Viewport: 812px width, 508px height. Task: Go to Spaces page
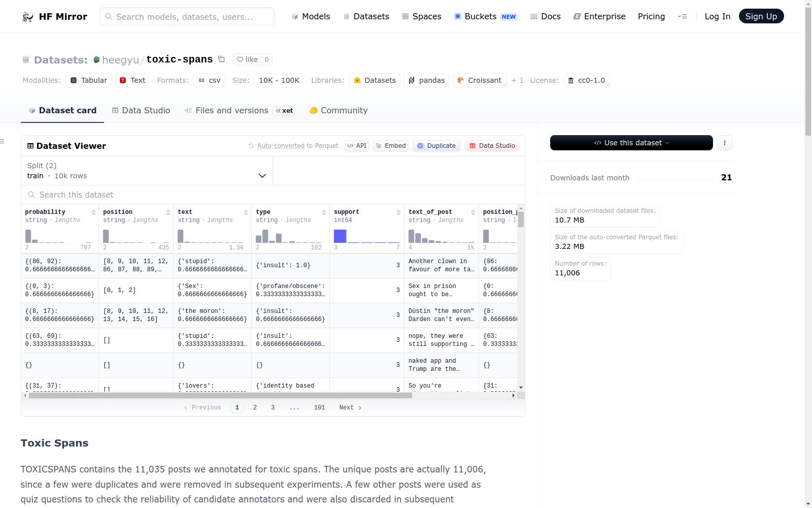coord(421,16)
